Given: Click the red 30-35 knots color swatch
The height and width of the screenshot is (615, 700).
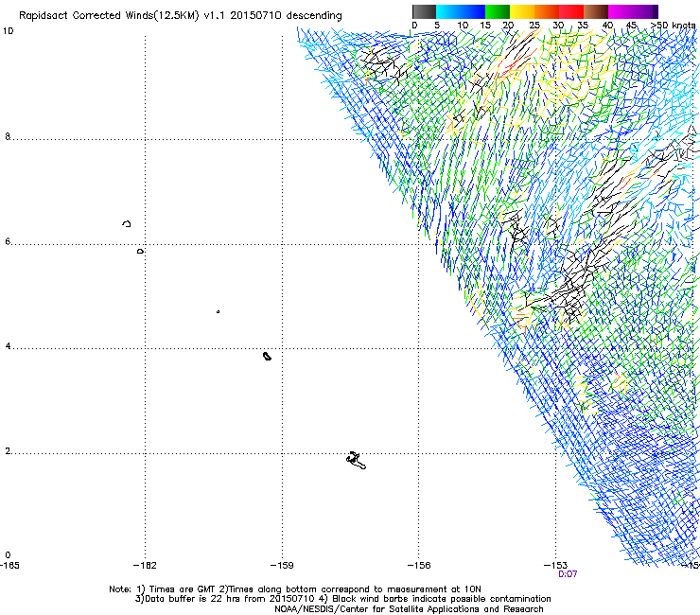Looking at the screenshot, I should coord(571,11).
